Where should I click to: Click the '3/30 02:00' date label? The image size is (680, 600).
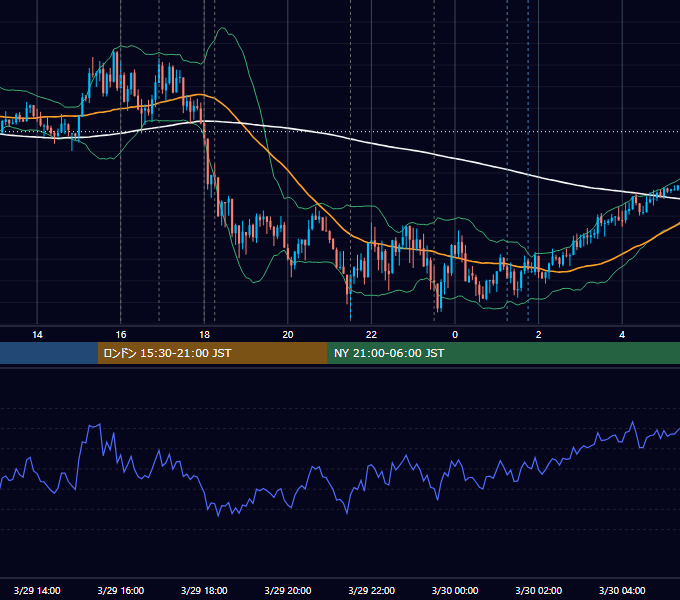point(539,590)
